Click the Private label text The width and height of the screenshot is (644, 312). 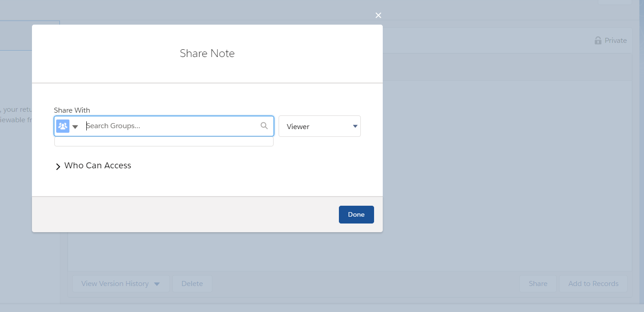tap(616, 41)
